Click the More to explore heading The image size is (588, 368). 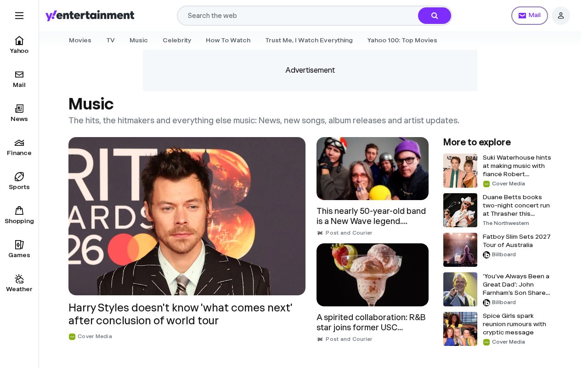point(477,142)
